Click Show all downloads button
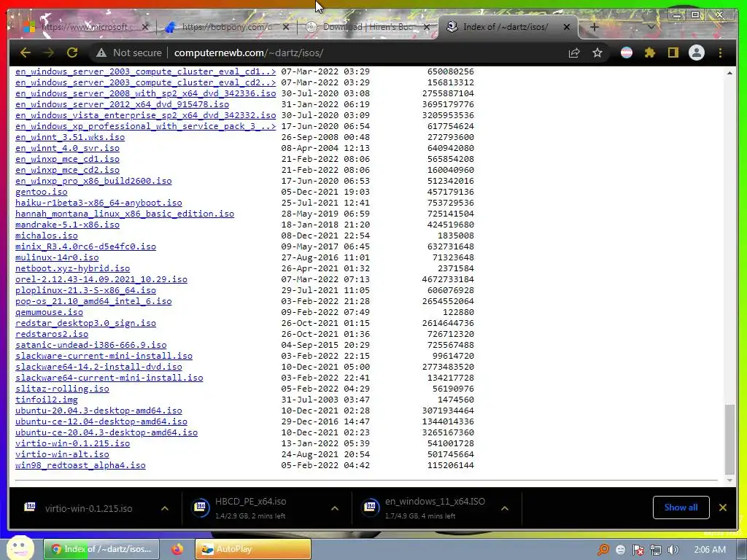The height and width of the screenshot is (560, 747). point(681,507)
